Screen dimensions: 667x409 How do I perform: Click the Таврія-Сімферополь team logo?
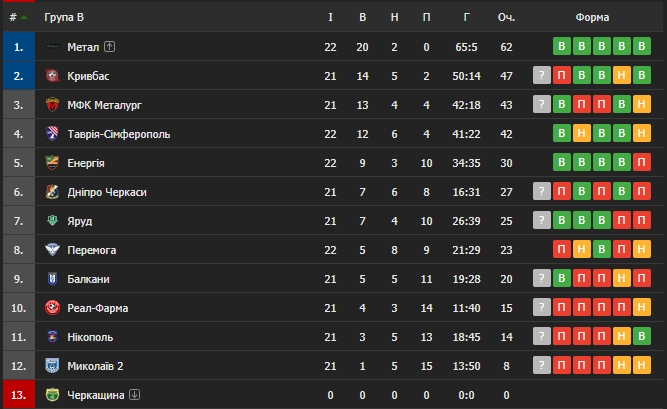pos(52,134)
